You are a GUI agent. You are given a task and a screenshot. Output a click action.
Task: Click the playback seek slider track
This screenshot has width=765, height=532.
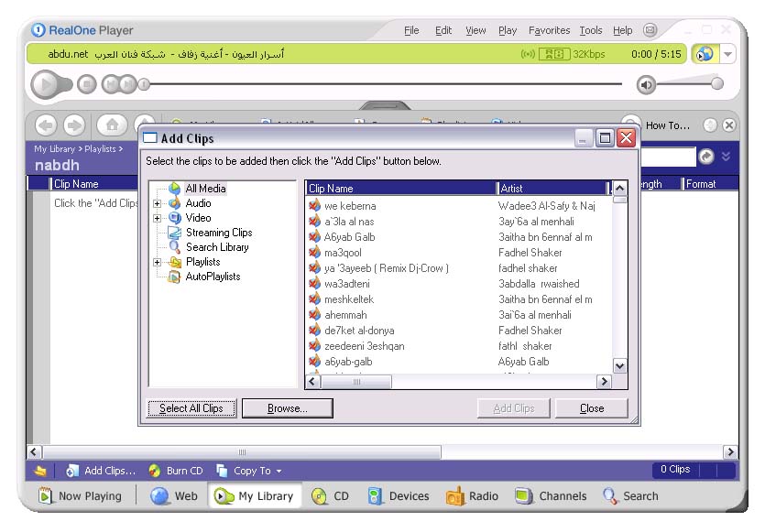tap(386, 84)
